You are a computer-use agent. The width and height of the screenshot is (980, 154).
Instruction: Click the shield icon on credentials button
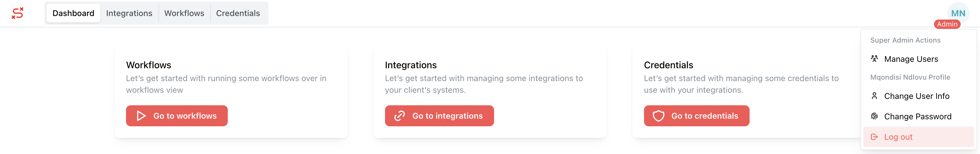coord(659,116)
